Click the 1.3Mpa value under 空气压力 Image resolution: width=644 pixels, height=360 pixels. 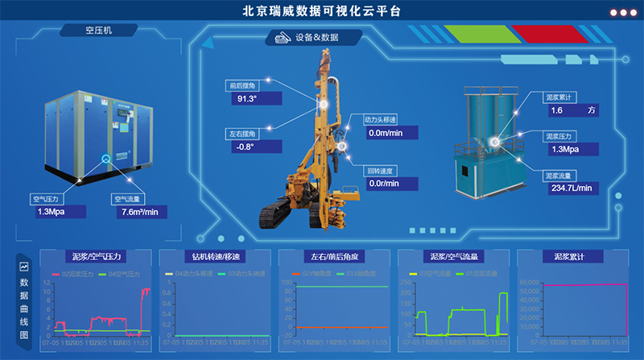pos(60,212)
